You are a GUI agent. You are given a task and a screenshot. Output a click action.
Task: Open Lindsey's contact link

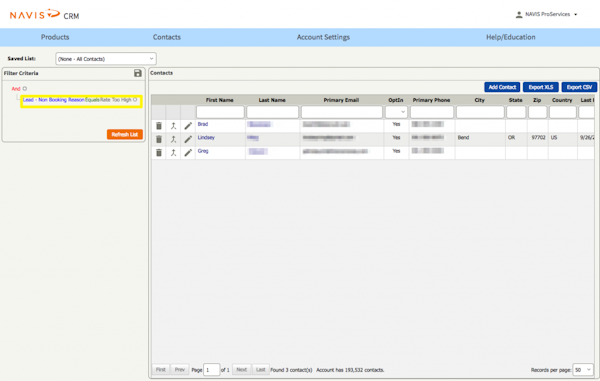point(206,137)
